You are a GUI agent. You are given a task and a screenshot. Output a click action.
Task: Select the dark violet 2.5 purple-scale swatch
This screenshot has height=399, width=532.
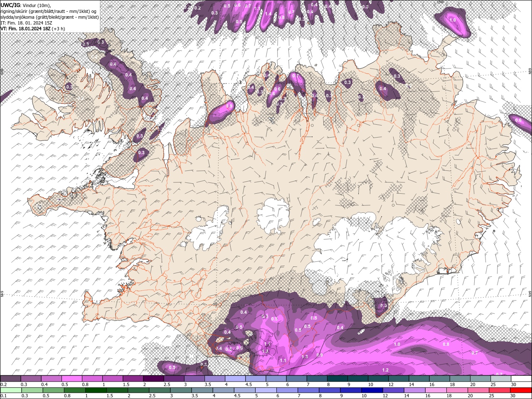pos(173,379)
